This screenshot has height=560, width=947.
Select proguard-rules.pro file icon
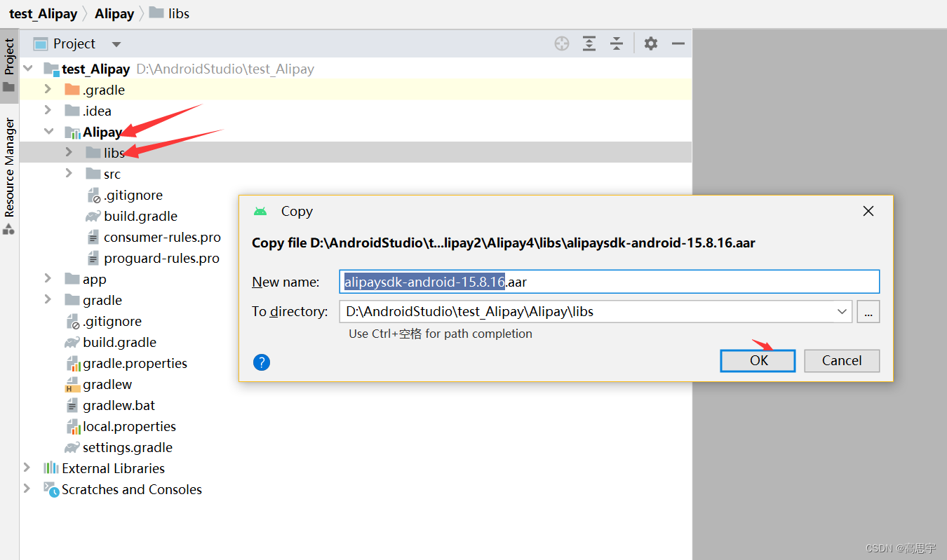[93, 258]
